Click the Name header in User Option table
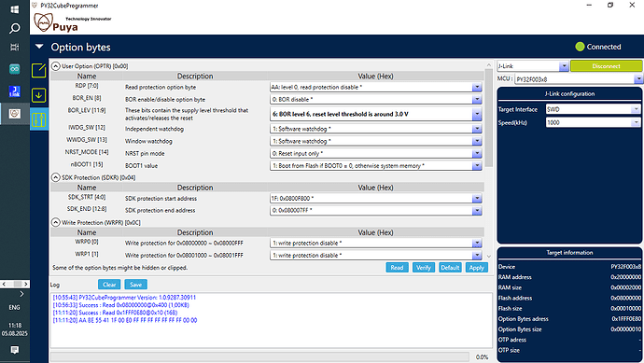 pyautogui.click(x=87, y=76)
